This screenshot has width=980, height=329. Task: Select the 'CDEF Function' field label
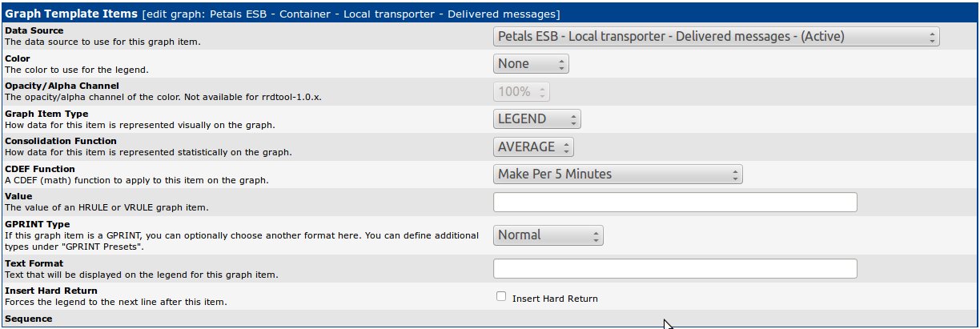point(40,169)
